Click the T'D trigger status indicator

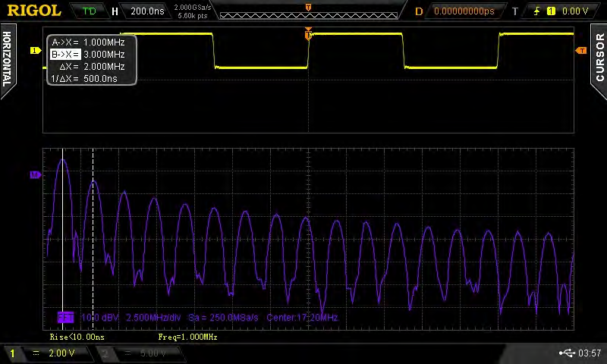click(x=89, y=11)
